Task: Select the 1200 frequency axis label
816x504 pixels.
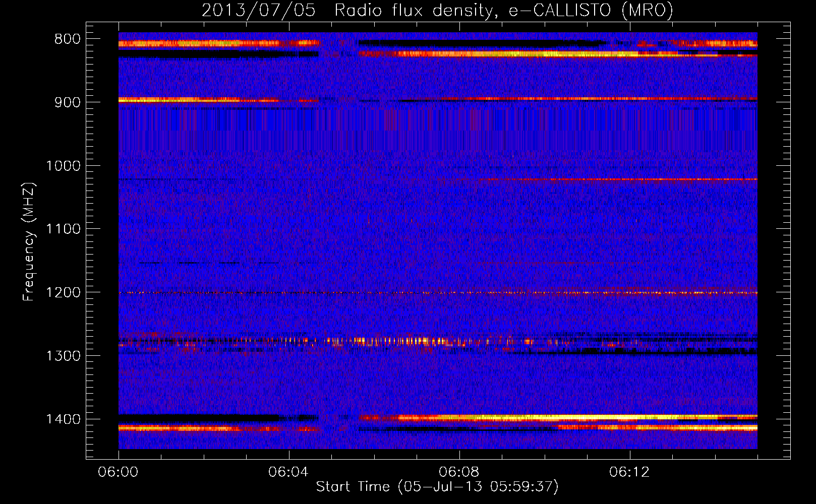Action: click(x=63, y=293)
